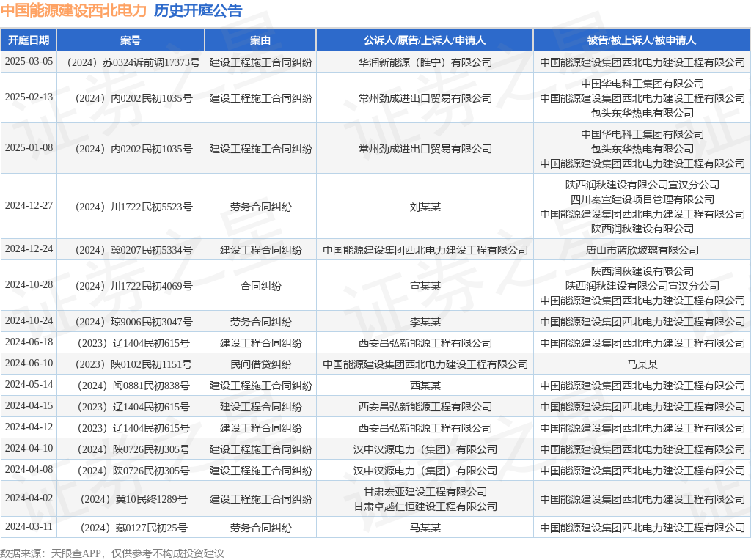Click 建设工程合同纠纷 in the 2024-12-24 row
This screenshot has width=751, height=560.
[260, 250]
